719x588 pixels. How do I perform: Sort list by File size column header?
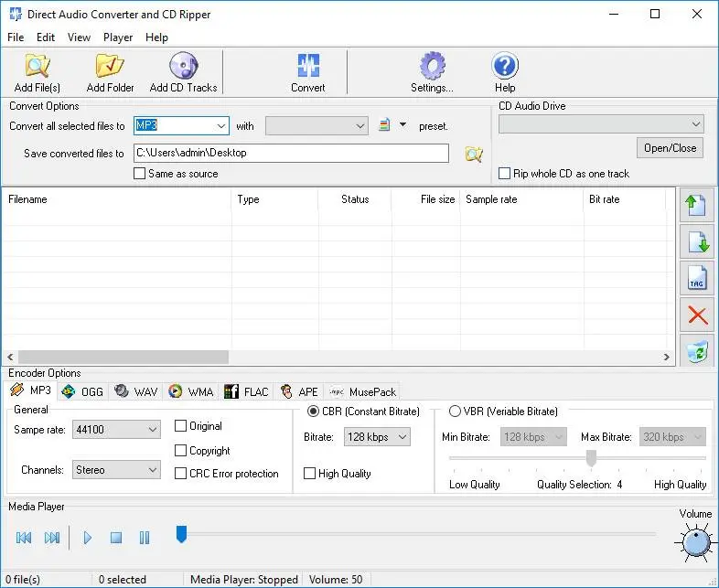(426, 199)
